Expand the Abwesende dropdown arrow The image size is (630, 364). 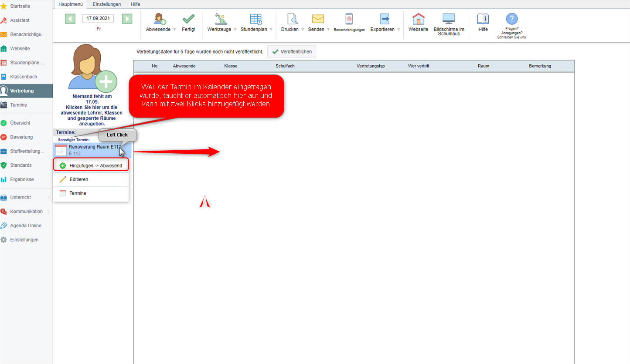pyautogui.click(x=174, y=30)
